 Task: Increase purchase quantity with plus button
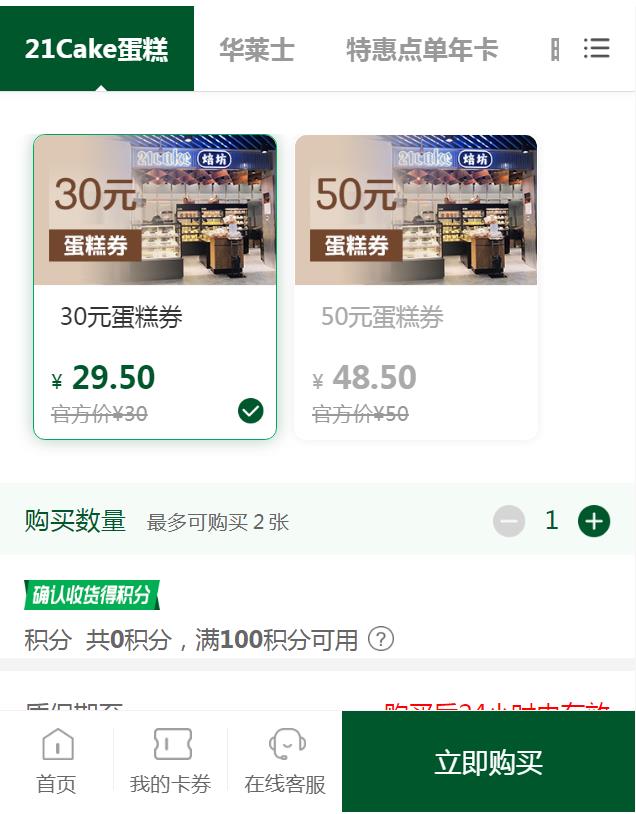[594, 521]
